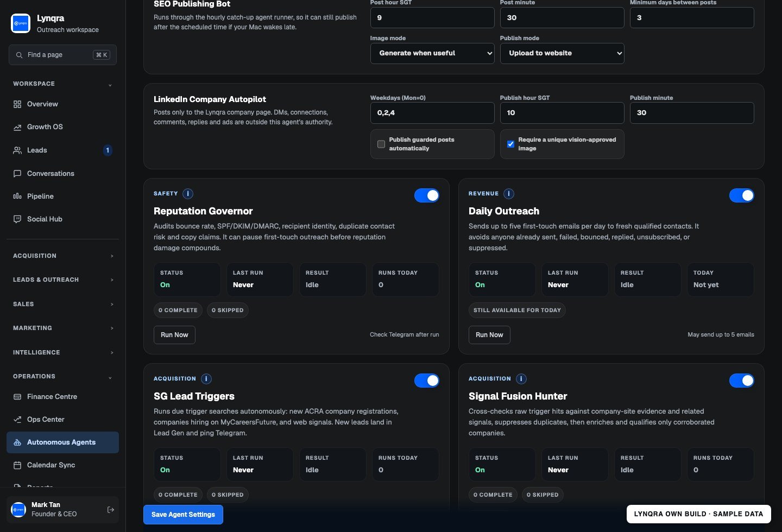Screen dimensions: 782x532
Task: Click the Lynqra logo icon
Action: [21, 23]
